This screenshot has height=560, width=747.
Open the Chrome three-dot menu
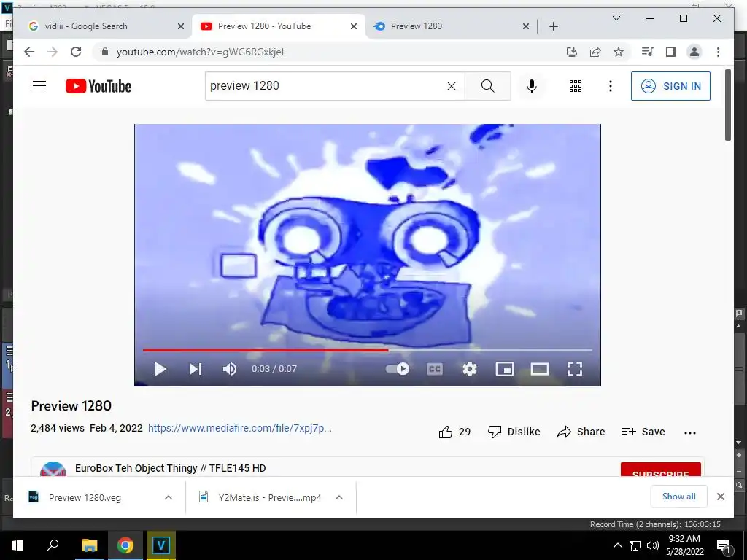pos(718,52)
